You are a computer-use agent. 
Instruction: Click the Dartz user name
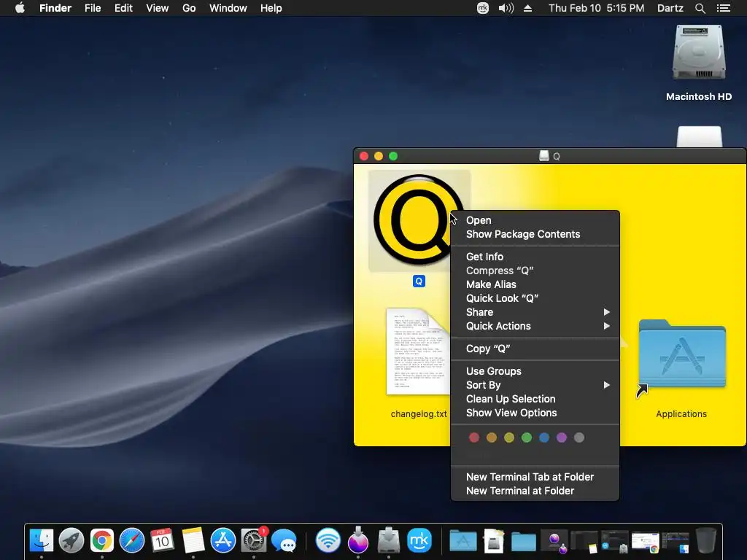point(670,8)
